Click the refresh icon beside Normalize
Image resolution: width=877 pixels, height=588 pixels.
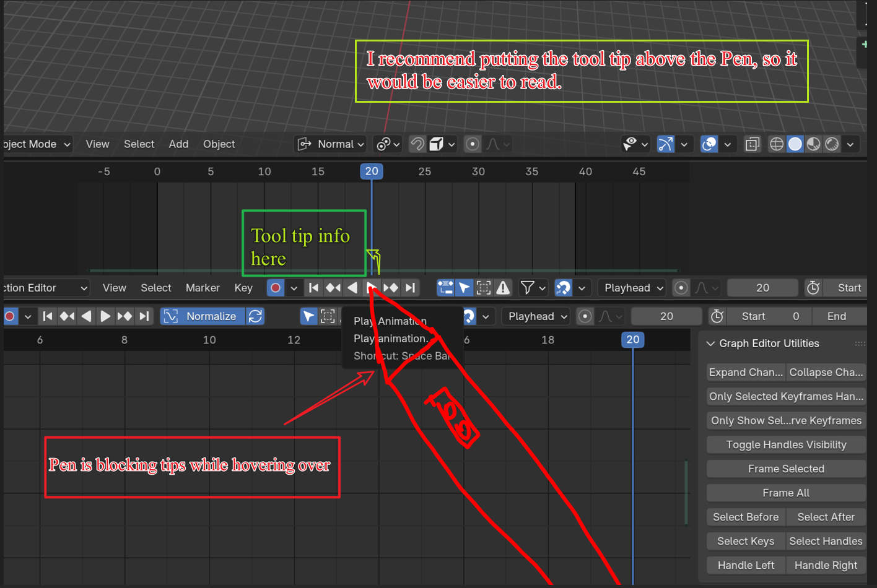point(255,316)
